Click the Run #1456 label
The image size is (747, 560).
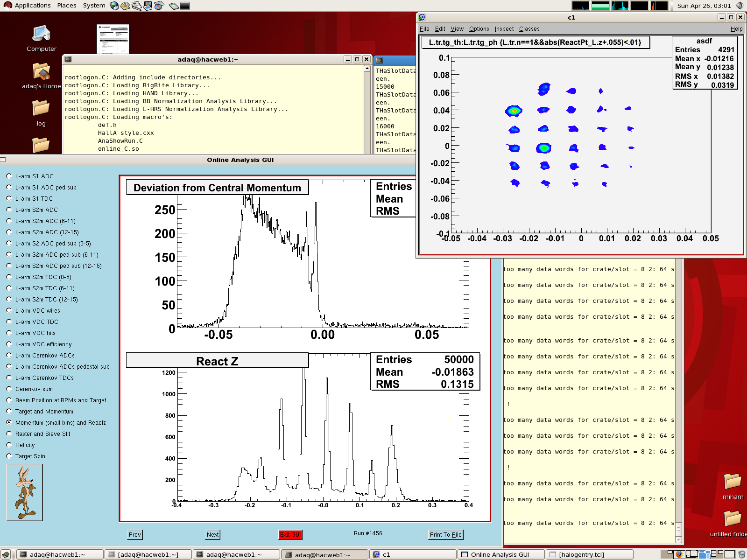(x=368, y=533)
